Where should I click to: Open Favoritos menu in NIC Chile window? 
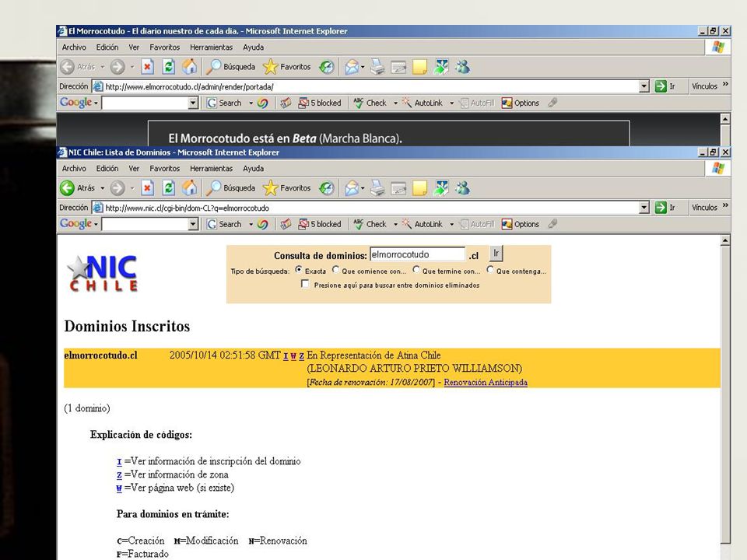pos(165,169)
